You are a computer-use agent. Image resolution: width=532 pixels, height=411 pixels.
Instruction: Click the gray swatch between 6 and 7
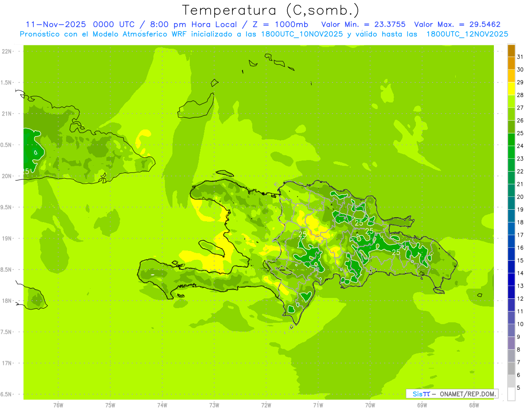click(511, 368)
